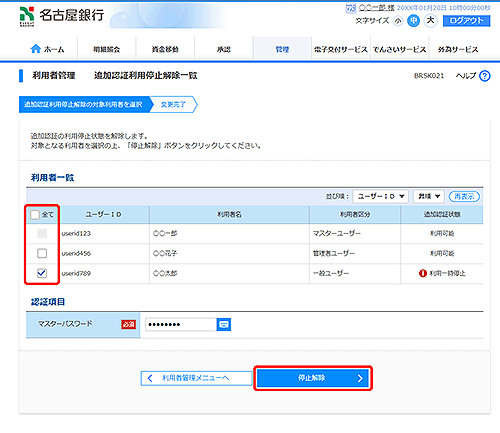
Task: Click the software keyboard icon beside password
Action: click(224, 324)
